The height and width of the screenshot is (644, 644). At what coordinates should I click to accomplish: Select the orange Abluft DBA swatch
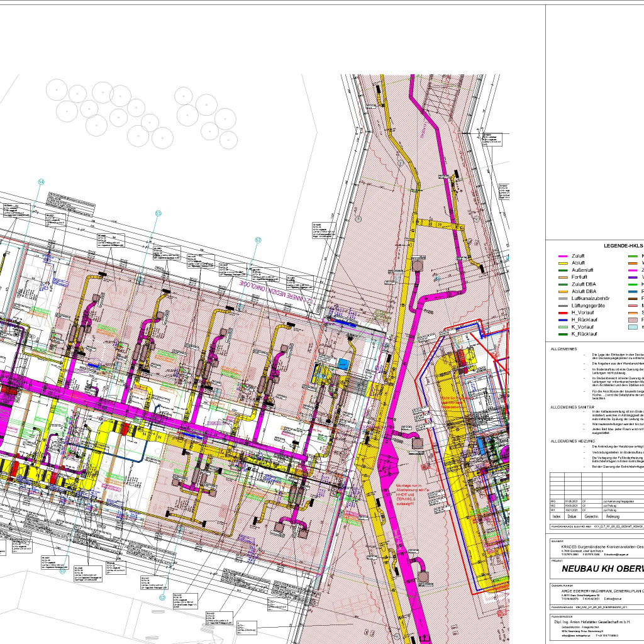click(x=563, y=291)
